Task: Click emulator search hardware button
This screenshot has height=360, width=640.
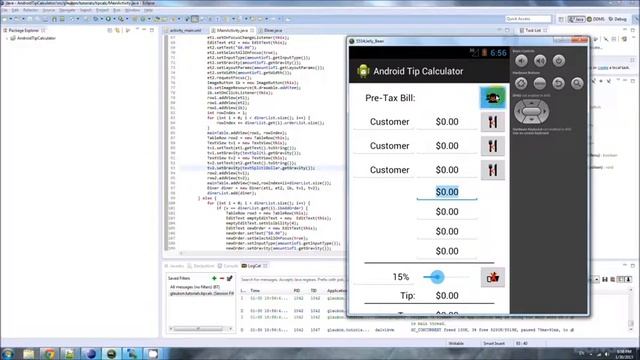Action: pyautogui.click(x=577, y=83)
